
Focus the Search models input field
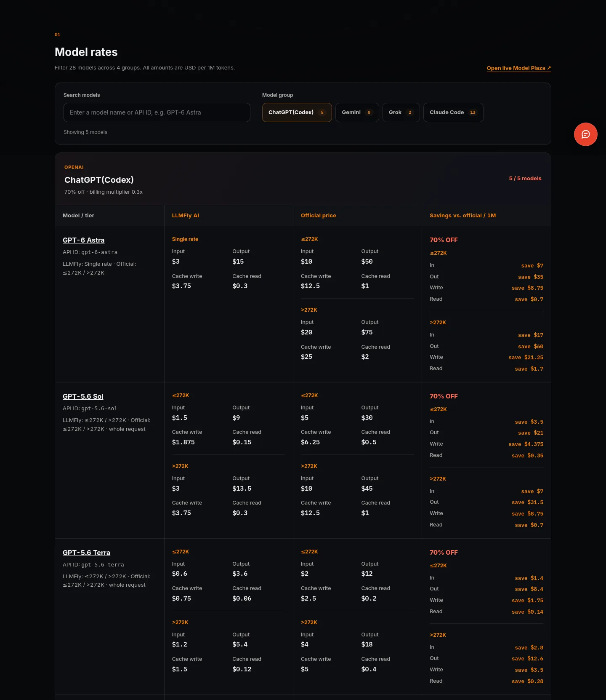pyautogui.click(x=157, y=112)
